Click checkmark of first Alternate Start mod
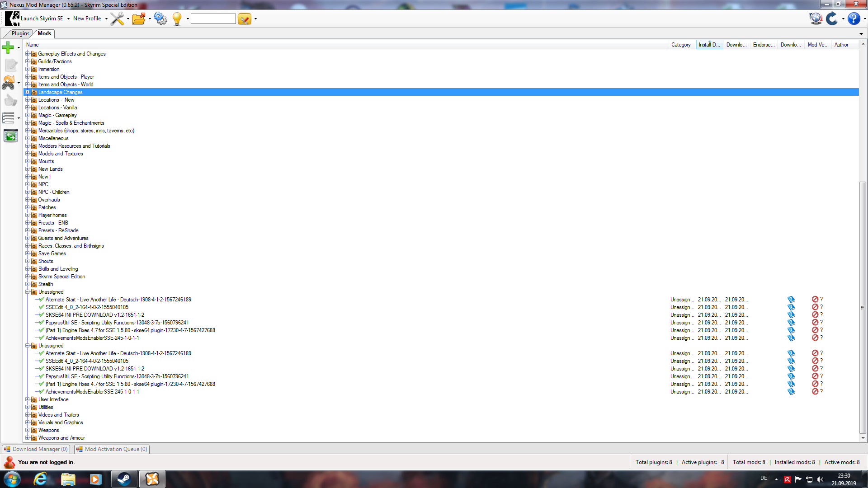 click(41, 300)
